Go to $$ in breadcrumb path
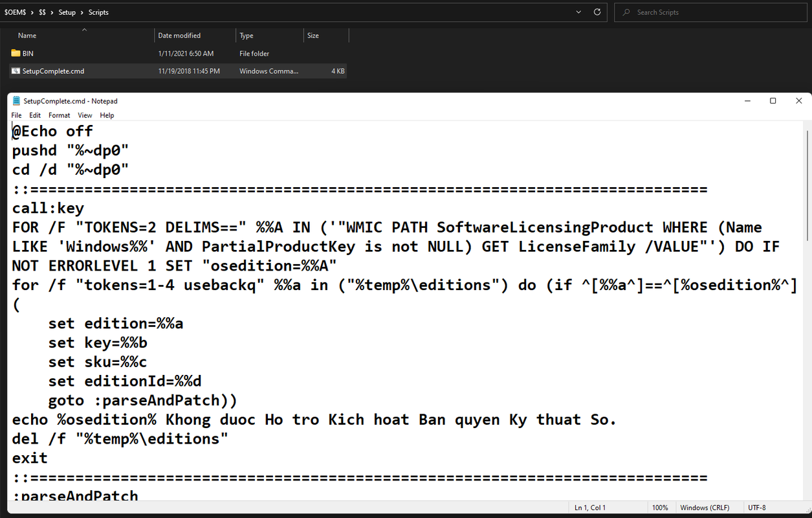 [x=42, y=12]
